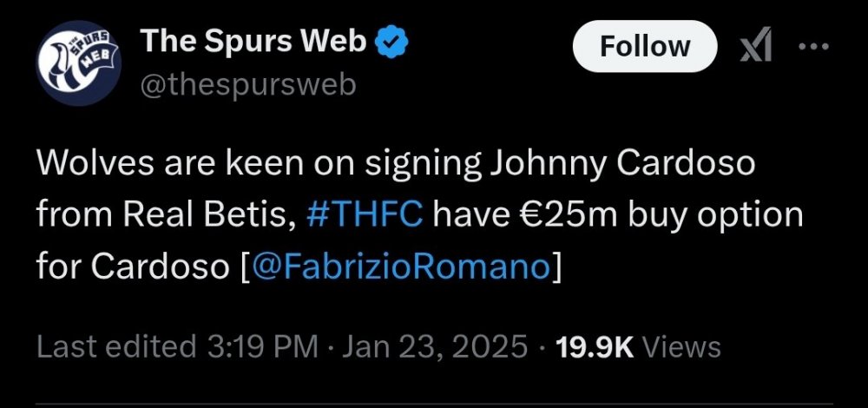Visit the @FabrizioRomano mention

coord(401,267)
